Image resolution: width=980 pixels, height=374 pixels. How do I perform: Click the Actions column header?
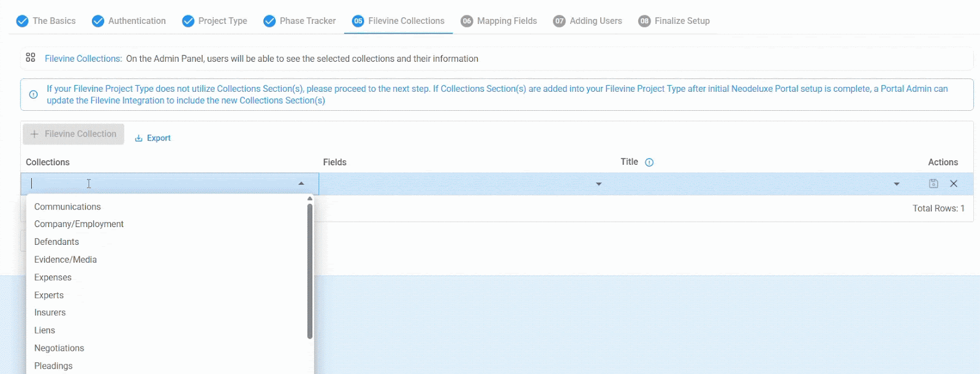point(943,162)
